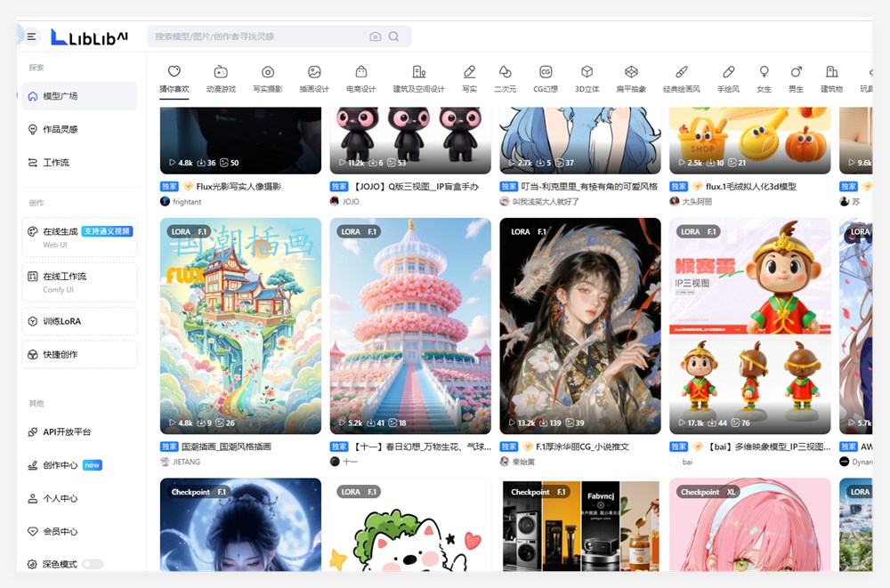
Task: Click the camera icon in search bar
Action: [375, 36]
